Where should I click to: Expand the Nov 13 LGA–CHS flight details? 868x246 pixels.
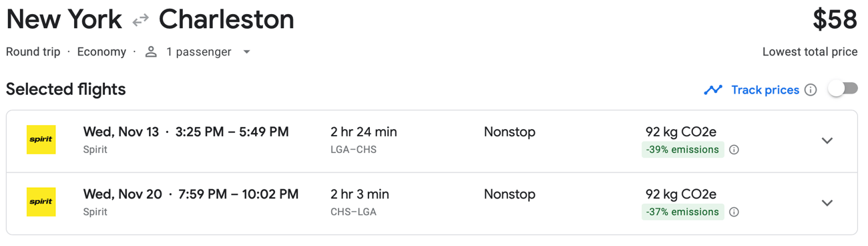827,140
